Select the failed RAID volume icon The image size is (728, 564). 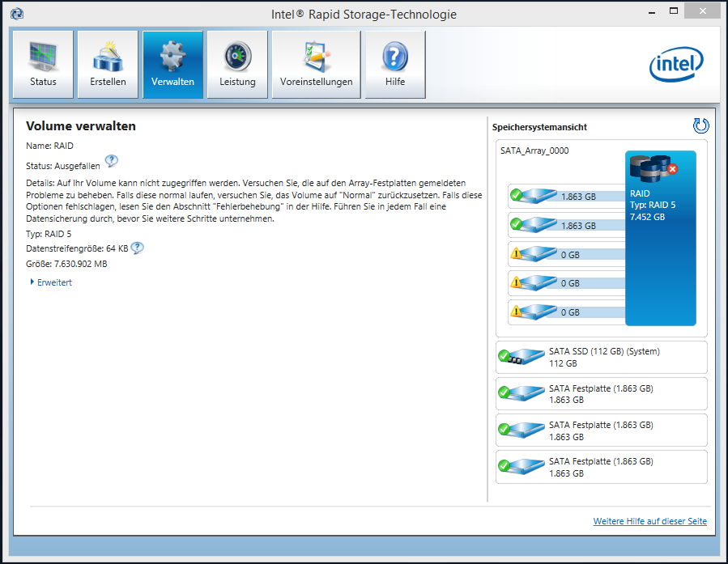pyautogui.click(x=653, y=169)
